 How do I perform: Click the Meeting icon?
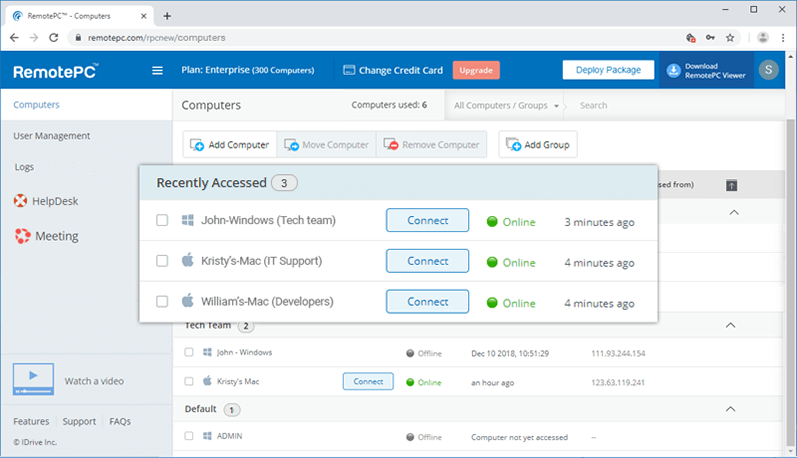point(22,236)
